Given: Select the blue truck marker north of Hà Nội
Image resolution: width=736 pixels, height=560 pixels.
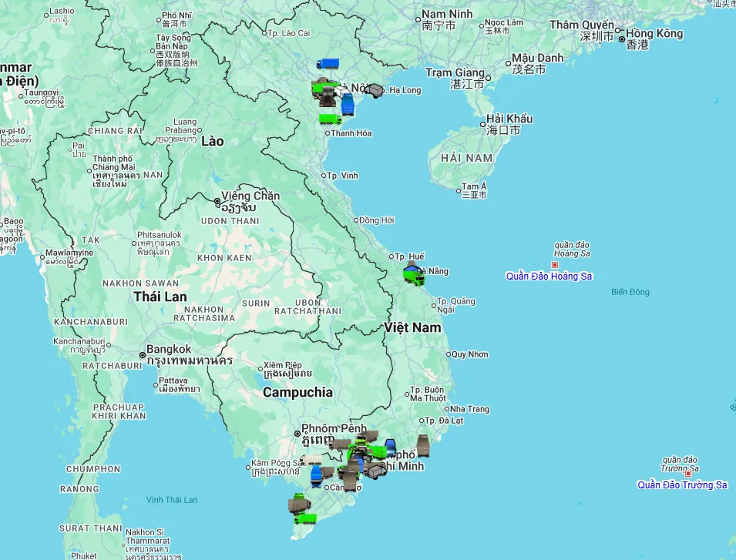Looking at the screenshot, I should pyautogui.click(x=327, y=64).
